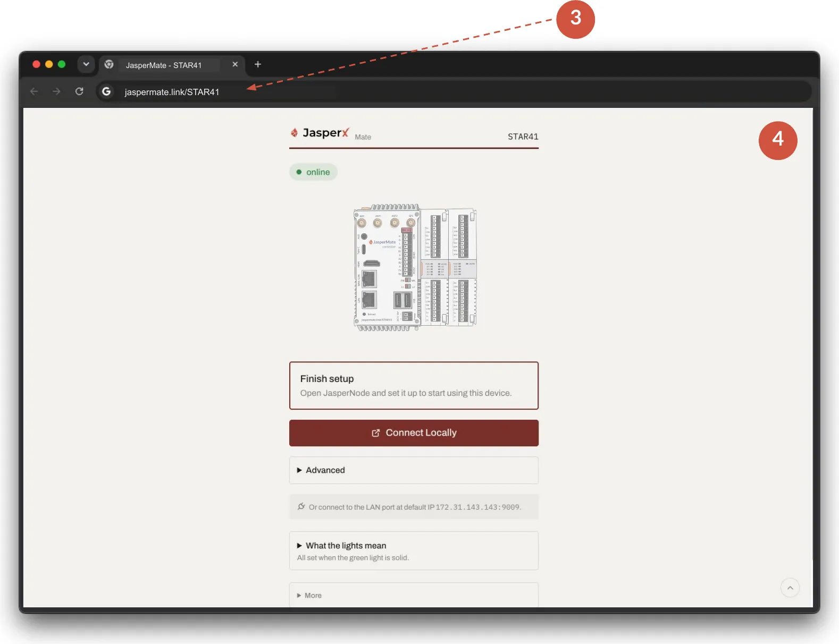Expand What the lights mean

(414, 550)
